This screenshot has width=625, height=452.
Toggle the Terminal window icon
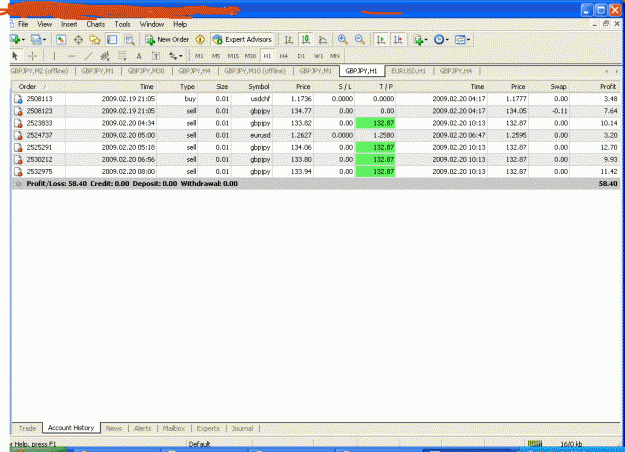click(112, 39)
